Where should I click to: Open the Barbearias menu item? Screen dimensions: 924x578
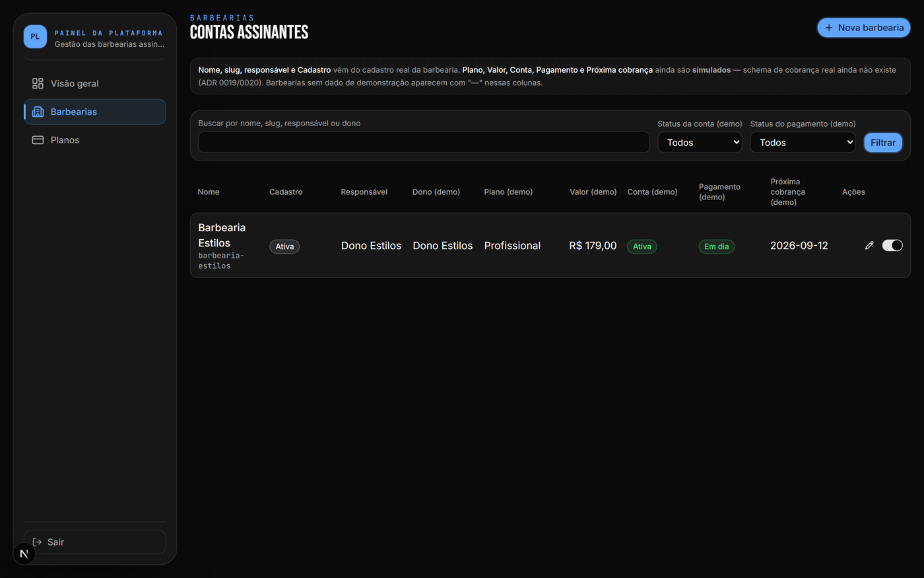[95, 112]
